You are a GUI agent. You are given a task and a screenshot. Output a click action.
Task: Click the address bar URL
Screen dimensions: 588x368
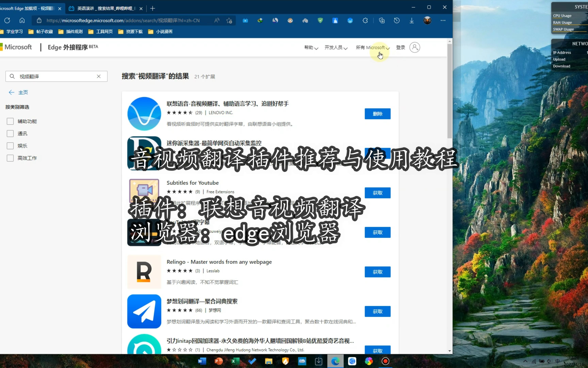[x=123, y=20]
